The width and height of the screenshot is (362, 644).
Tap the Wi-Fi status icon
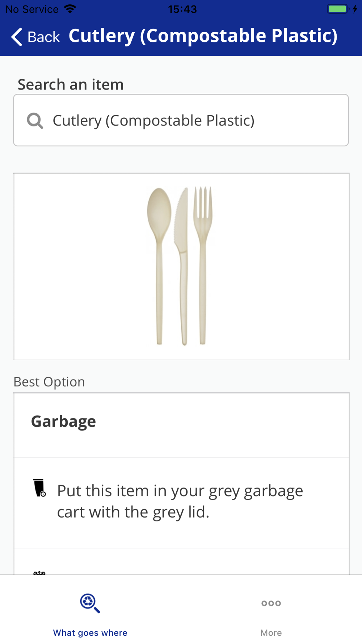point(70,9)
